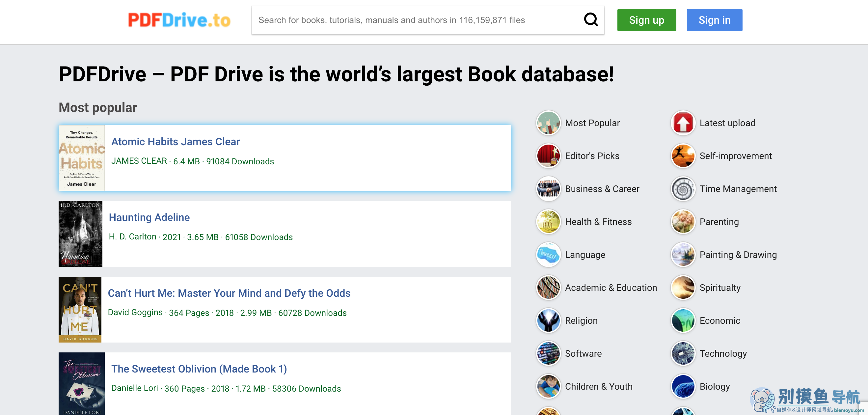Screen dimensions: 868x415
Task: Click the PDFDrive.to logo
Action: (x=179, y=20)
